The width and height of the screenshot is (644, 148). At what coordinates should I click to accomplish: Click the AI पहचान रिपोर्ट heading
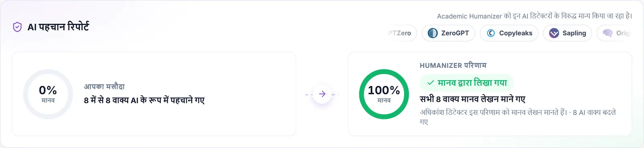(58, 27)
